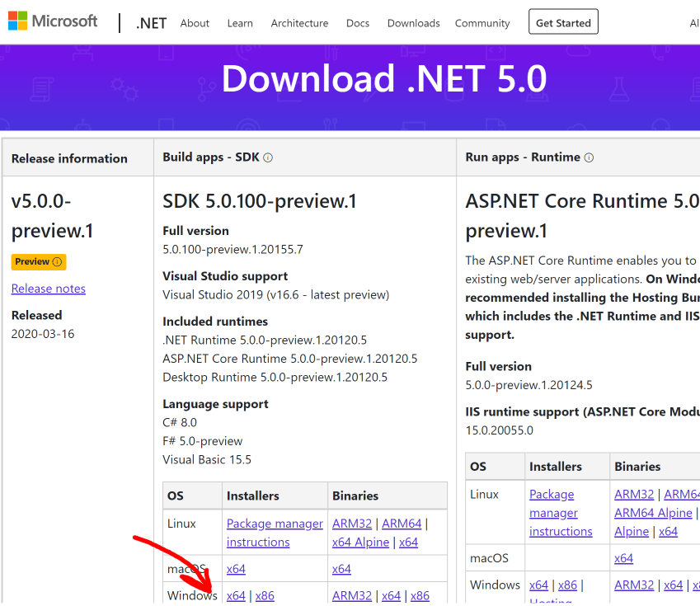The width and height of the screenshot is (700, 606).
Task: Click the yellow Preview badge
Action: [39, 262]
